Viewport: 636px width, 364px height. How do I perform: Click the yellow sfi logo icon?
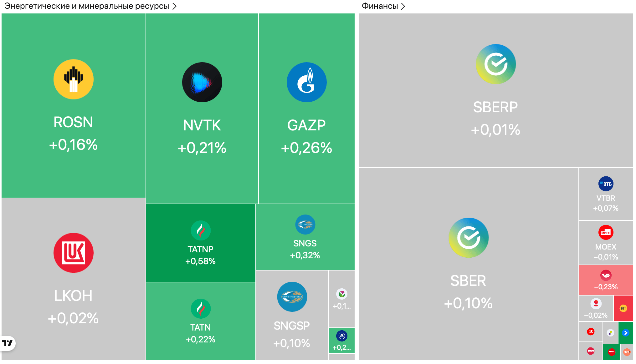click(623, 308)
